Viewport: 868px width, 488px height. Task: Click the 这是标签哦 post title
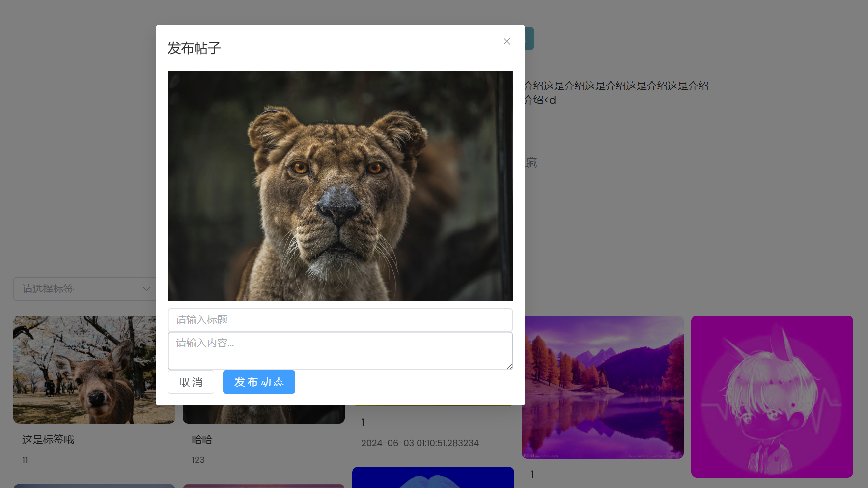48,440
